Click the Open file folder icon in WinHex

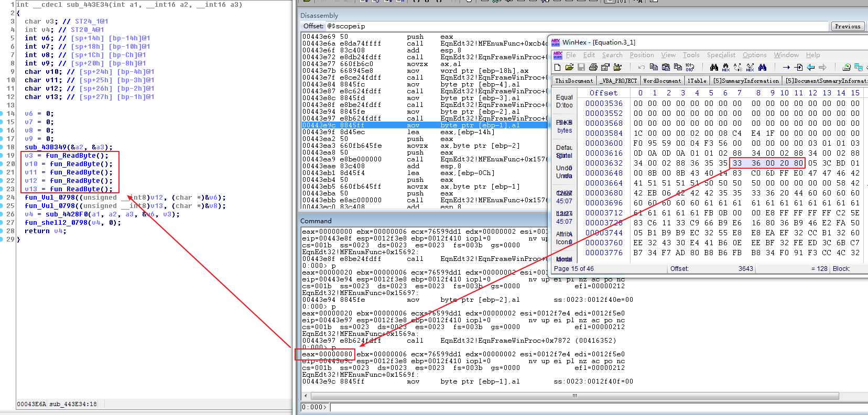(x=569, y=67)
